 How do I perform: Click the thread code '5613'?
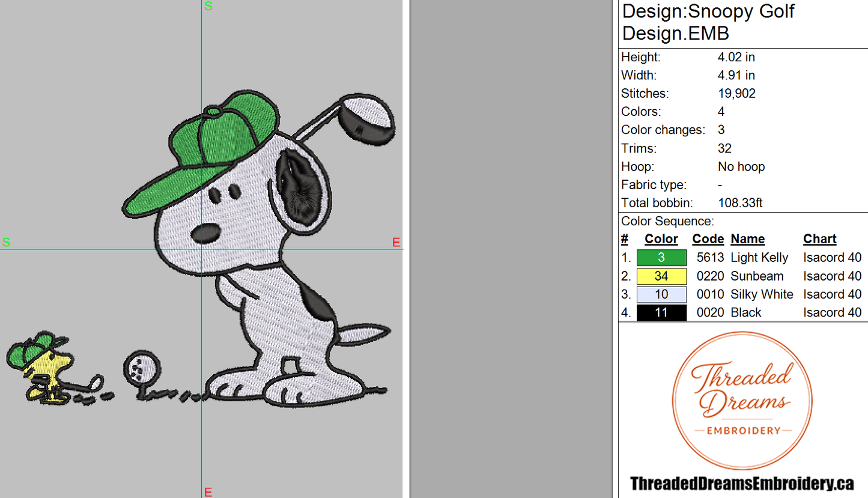click(x=710, y=258)
